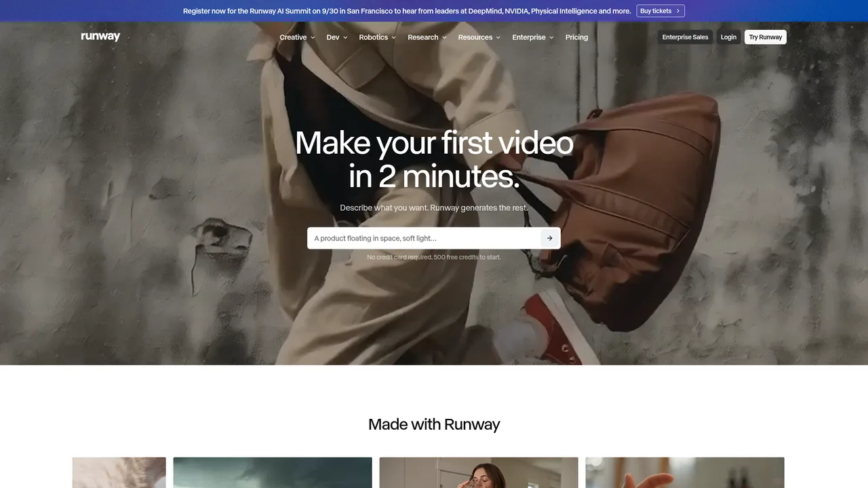Expand the Resources menu chevron

498,37
